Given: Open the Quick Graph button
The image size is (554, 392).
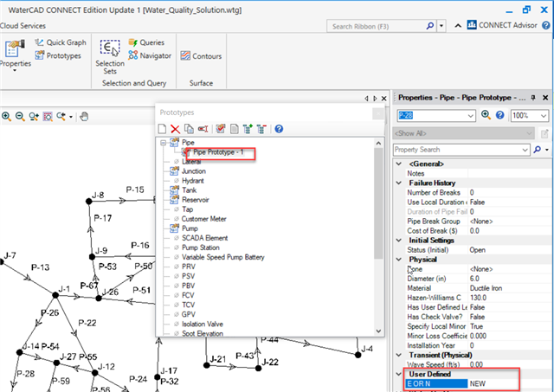Looking at the screenshot, I should coord(62,42).
